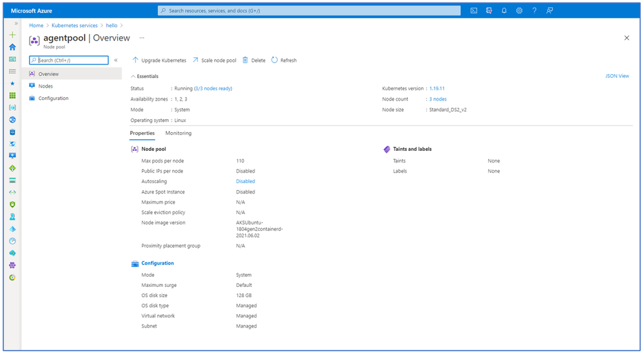Click the Autoscaling Disabled link
Screen dimensions: 644x354
point(245,181)
